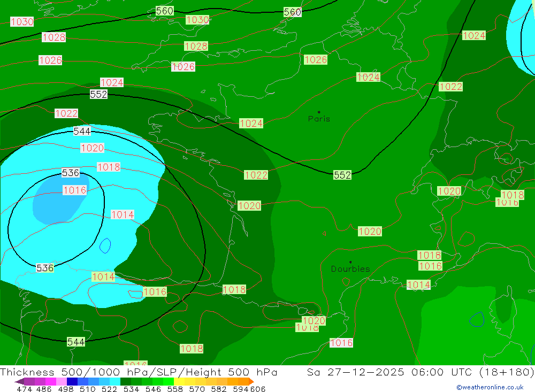The image size is (535, 392).
Task: Pick the darkest green legend swatch above 534
Action: (126, 381)
